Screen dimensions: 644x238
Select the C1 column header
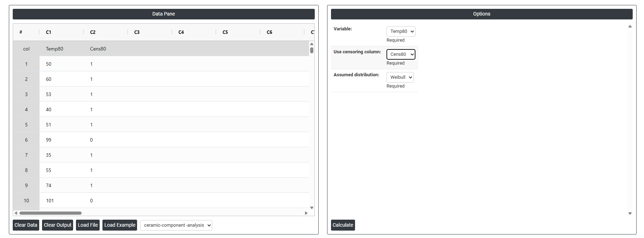pos(48,32)
